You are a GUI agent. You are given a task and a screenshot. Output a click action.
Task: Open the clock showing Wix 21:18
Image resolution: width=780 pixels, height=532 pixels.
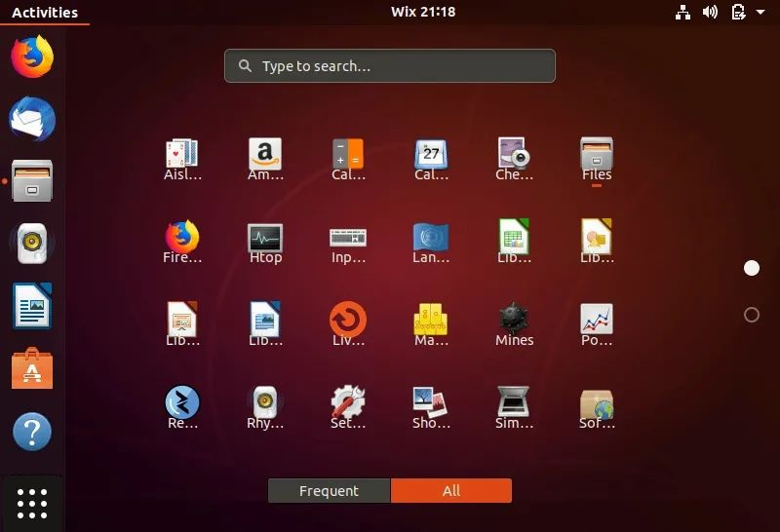(423, 12)
